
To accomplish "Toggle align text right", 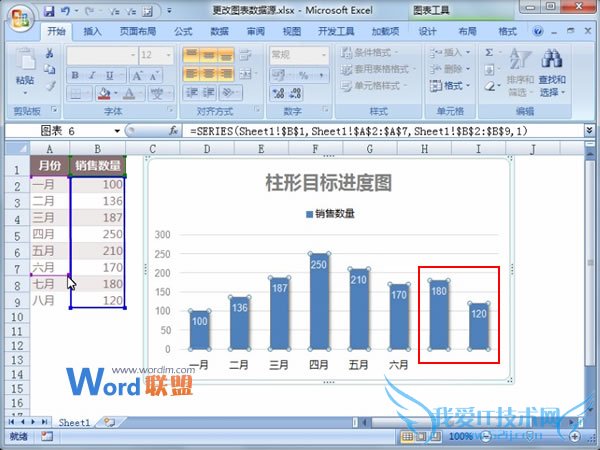I will pyautogui.click(x=226, y=73).
